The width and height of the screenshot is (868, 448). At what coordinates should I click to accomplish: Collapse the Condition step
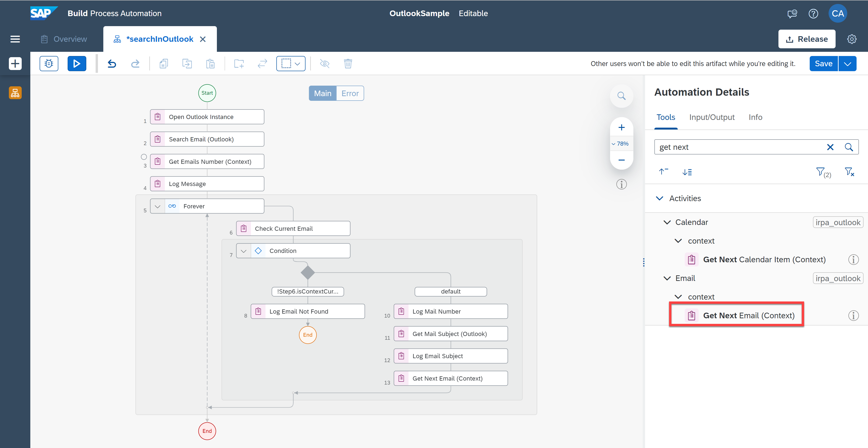(244, 251)
